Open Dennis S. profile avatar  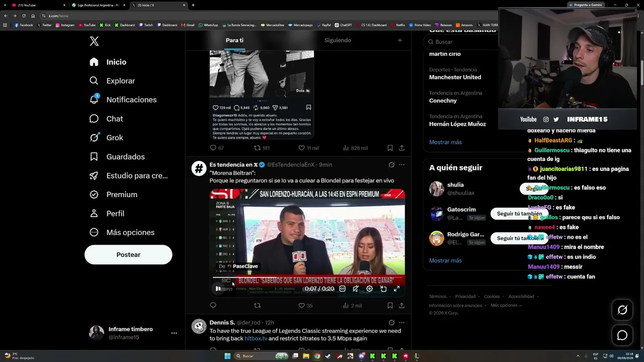[x=199, y=326]
